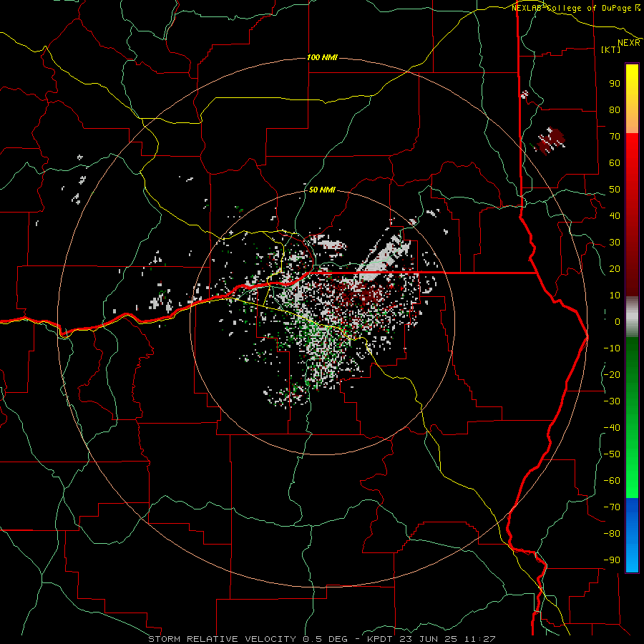The height and width of the screenshot is (644, 644).
Task: Click the '-50' value on velocity scale
Action: (x=612, y=454)
